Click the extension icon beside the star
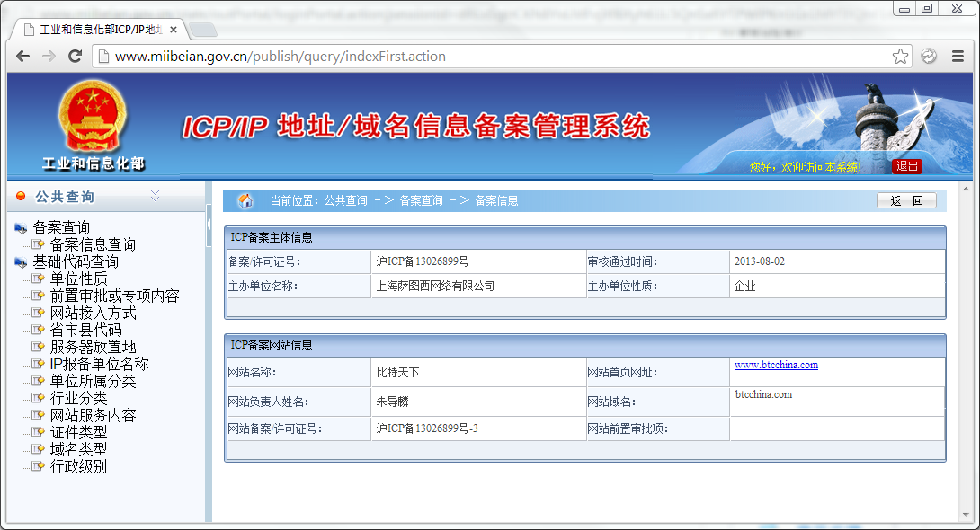This screenshot has height=530, width=980. (x=930, y=57)
